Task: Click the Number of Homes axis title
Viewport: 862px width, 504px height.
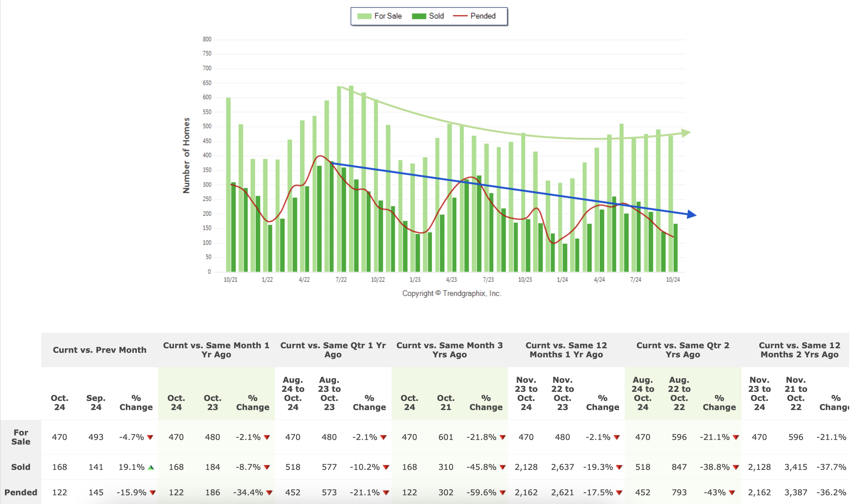Action: [x=186, y=155]
